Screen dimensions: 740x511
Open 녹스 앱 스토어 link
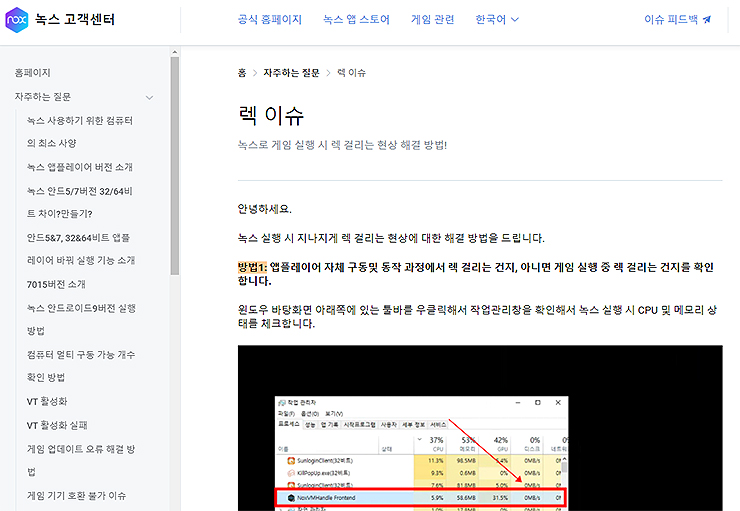click(x=356, y=20)
